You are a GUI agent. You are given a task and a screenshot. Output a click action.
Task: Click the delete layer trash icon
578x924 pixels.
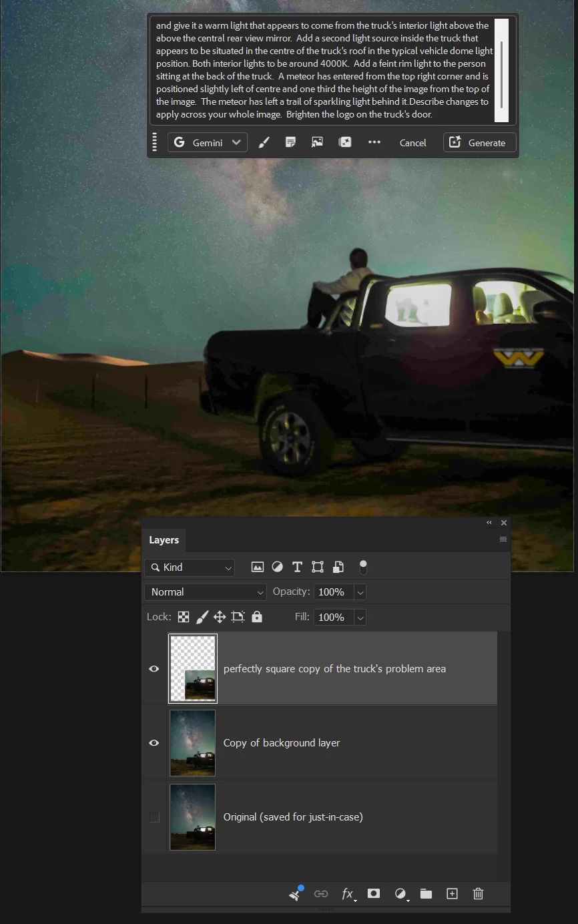(478, 893)
